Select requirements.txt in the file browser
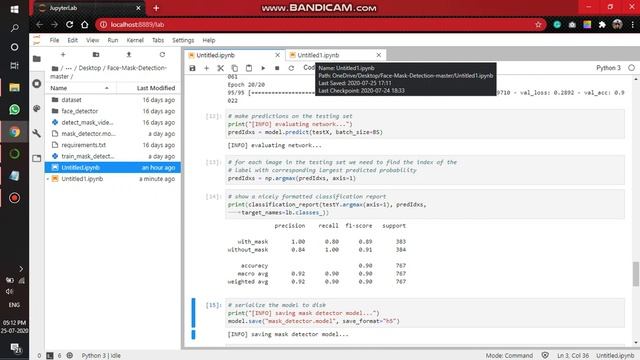This screenshot has height=360, width=640. pos(113,145)
